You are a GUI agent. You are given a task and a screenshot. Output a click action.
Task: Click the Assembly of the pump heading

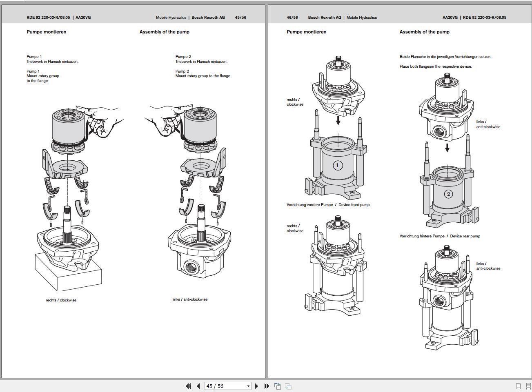[x=164, y=31]
